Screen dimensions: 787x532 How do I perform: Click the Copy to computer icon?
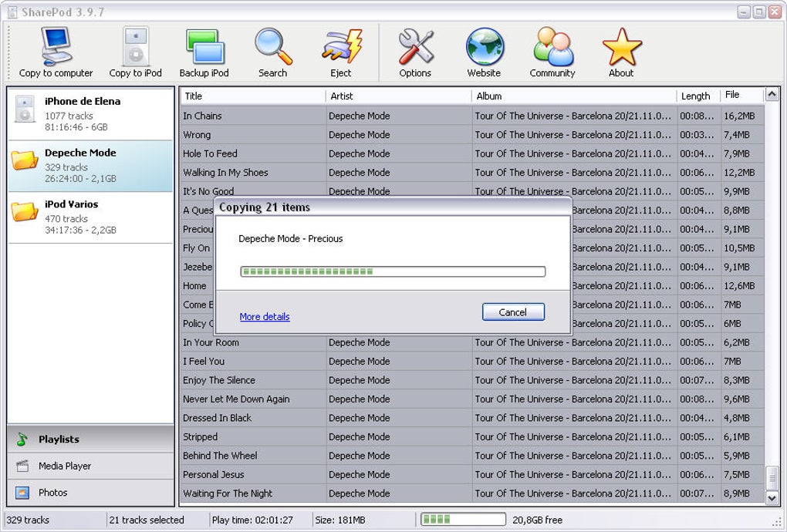click(56, 52)
